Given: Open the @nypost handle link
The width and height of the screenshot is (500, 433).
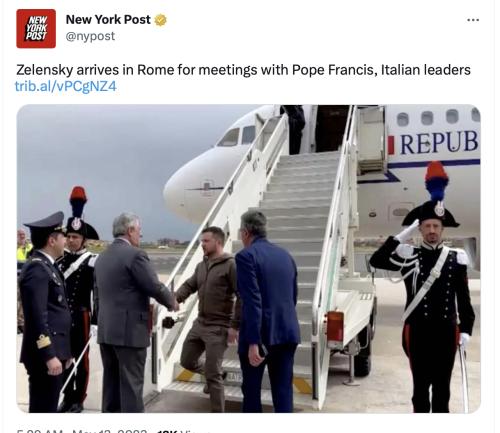Looking at the screenshot, I should [90, 36].
